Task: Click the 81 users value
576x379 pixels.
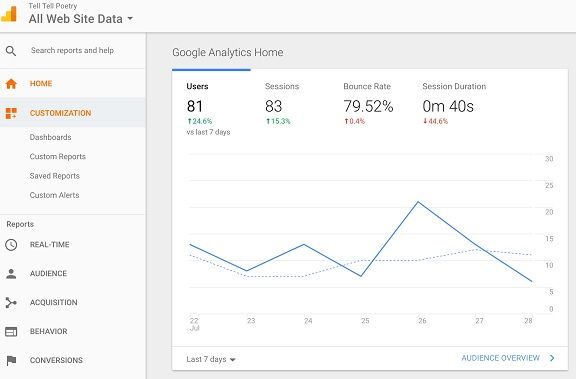Action: 195,106
